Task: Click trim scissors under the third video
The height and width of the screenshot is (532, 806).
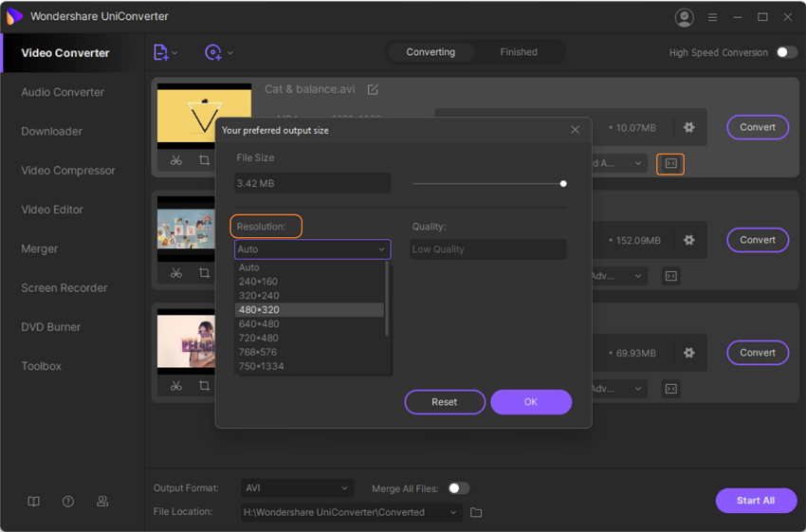Action: pos(176,386)
